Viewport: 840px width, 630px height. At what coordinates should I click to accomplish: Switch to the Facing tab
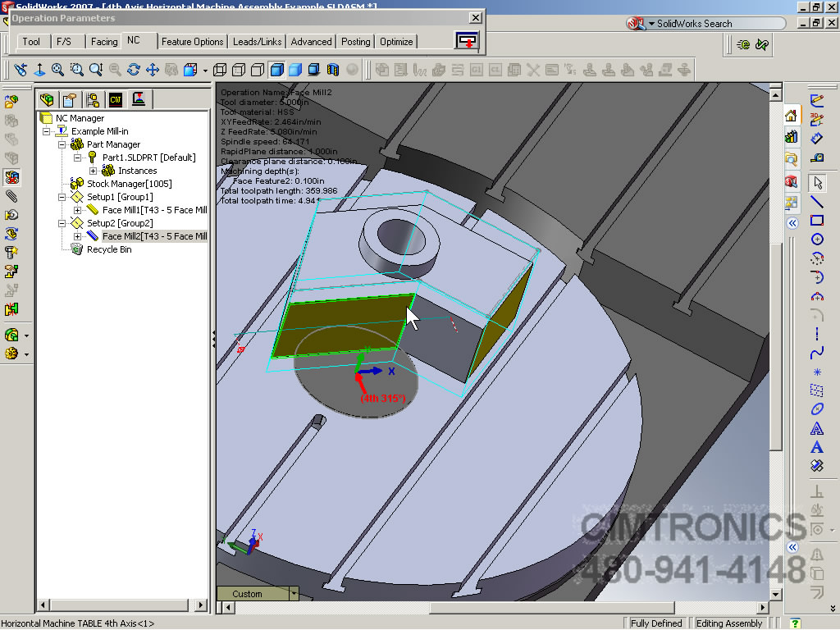point(104,42)
